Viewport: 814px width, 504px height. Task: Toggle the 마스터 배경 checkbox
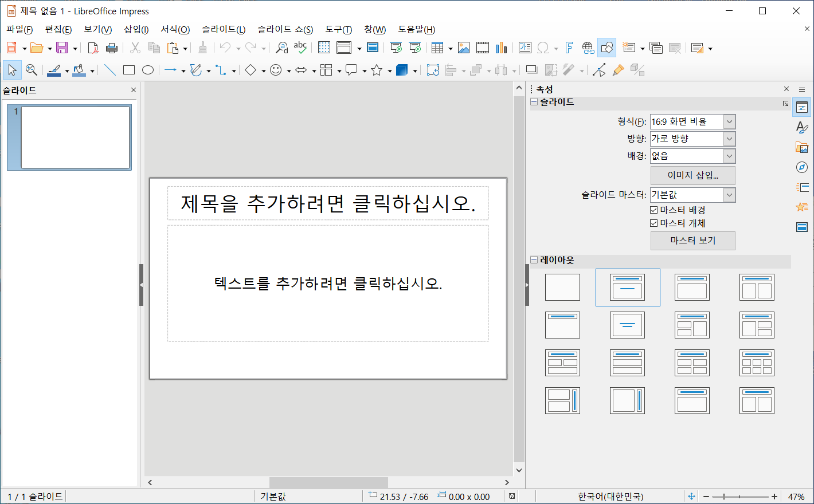click(x=654, y=210)
